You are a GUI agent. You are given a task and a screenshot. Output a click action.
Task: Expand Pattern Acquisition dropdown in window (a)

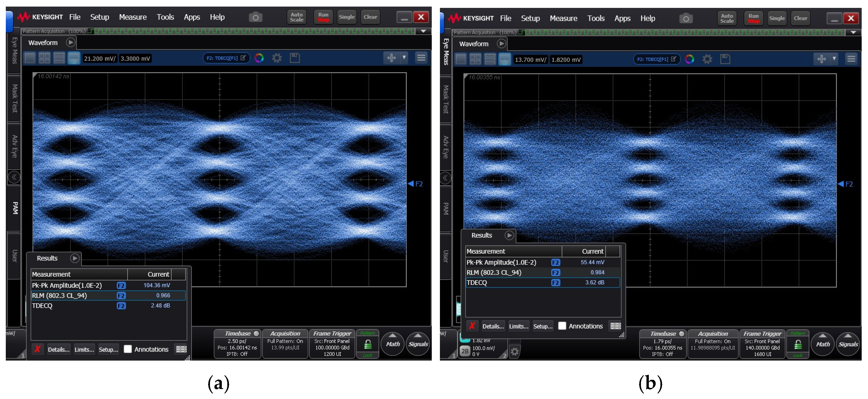pyautogui.click(x=423, y=31)
